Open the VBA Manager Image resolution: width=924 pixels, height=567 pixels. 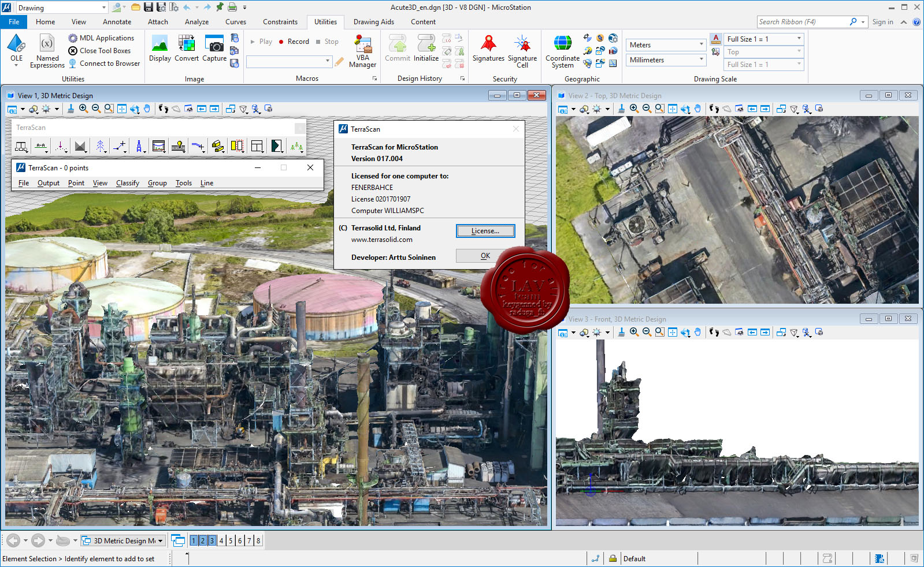[362, 51]
